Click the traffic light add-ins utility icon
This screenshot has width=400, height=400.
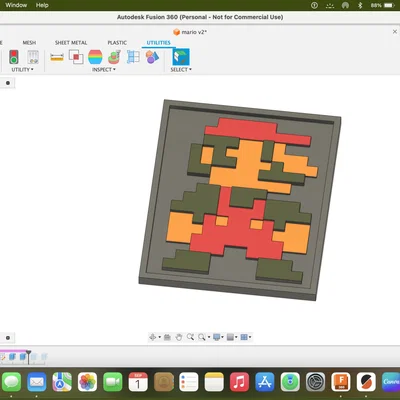[x=14, y=57]
